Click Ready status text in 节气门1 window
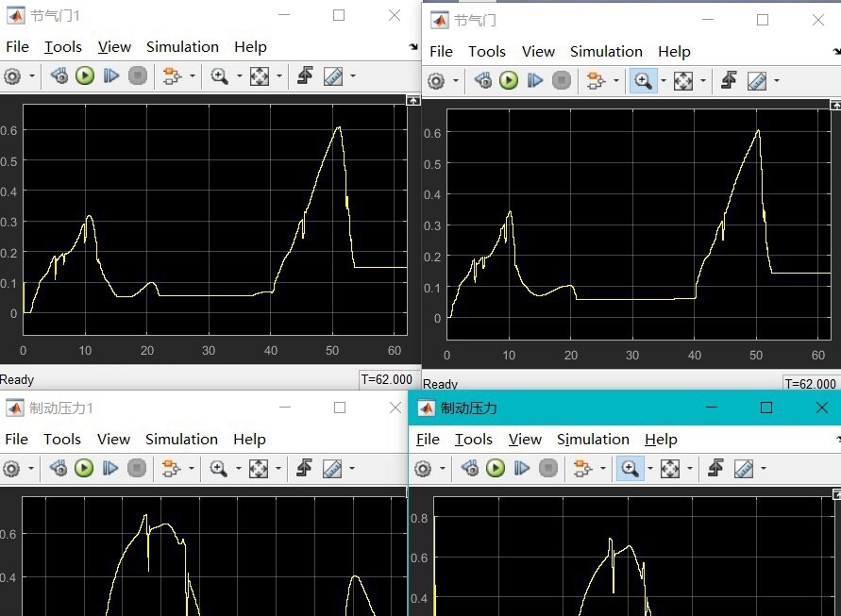841x616 pixels. click(17, 380)
